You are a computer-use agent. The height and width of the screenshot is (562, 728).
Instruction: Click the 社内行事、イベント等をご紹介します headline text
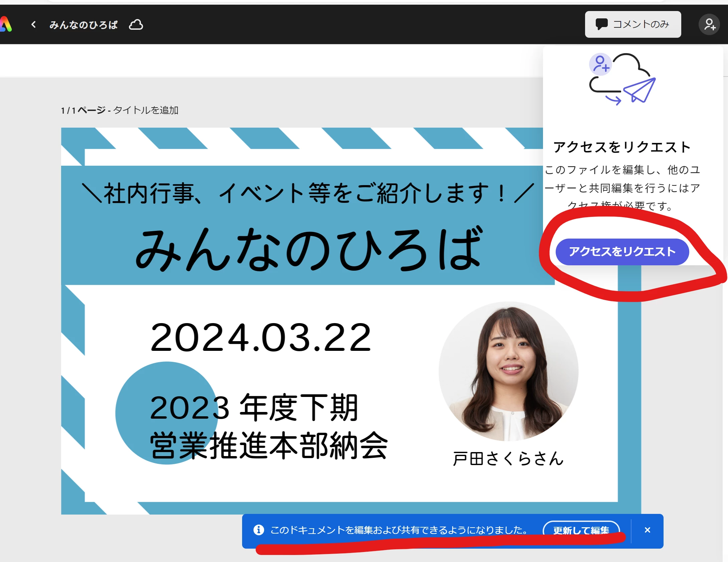pos(307,193)
